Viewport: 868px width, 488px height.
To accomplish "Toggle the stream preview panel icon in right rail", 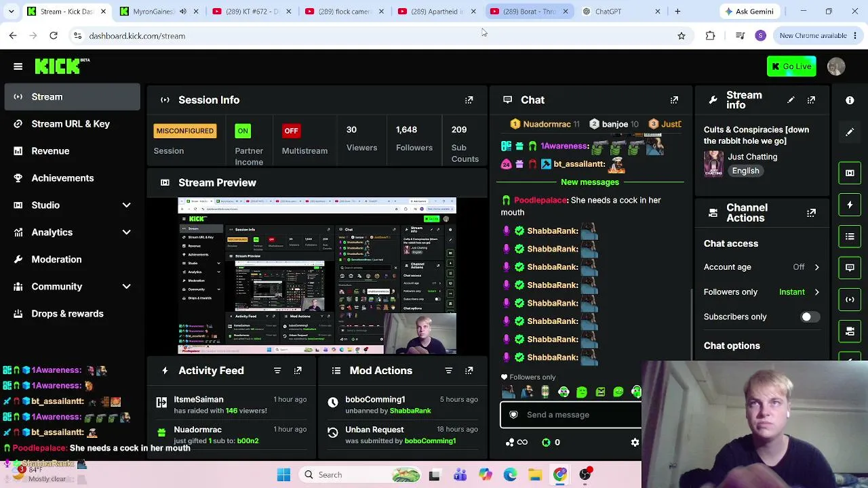I will click(x=850, y=173).
